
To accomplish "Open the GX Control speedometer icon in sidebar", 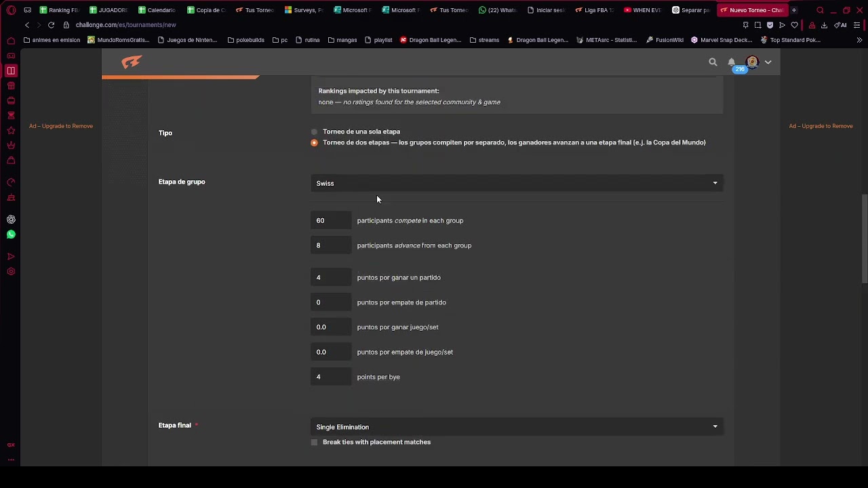I will [x=11, y=182].
